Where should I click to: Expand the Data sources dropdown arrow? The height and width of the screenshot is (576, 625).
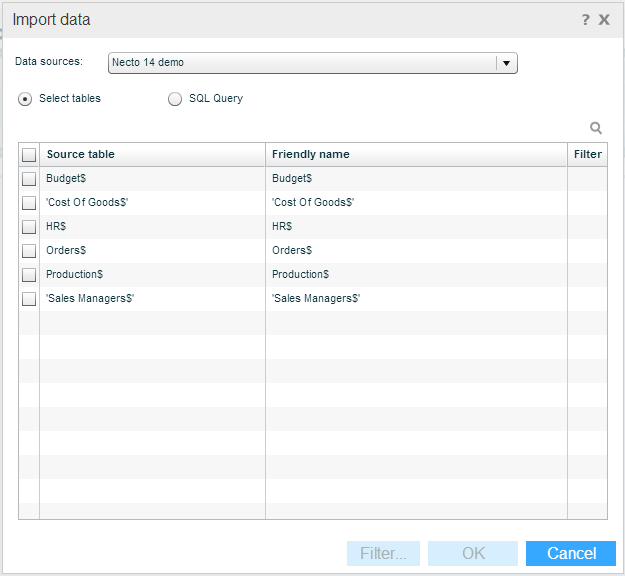[507, 63]
